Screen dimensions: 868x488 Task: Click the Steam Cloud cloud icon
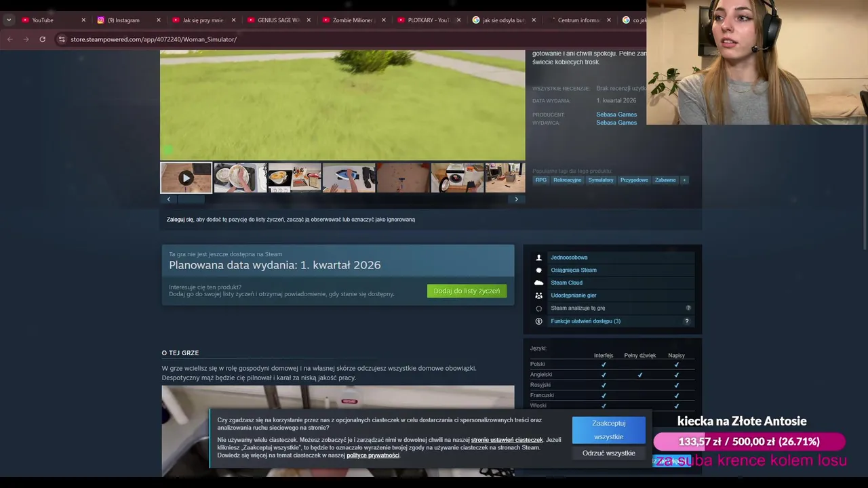point(539,283)
